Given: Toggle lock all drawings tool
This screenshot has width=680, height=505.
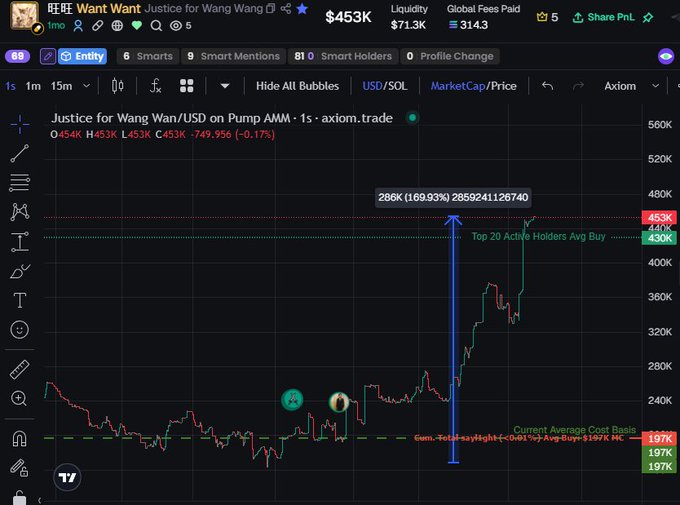Looking at the screenshot, I should [x=20, y=468].
